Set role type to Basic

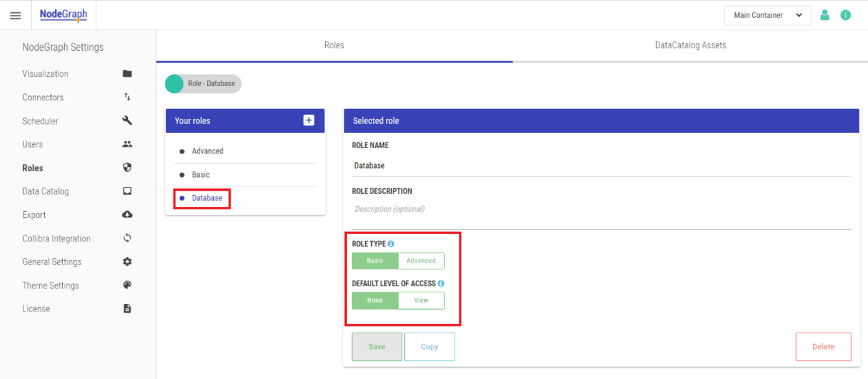[375, 261]
